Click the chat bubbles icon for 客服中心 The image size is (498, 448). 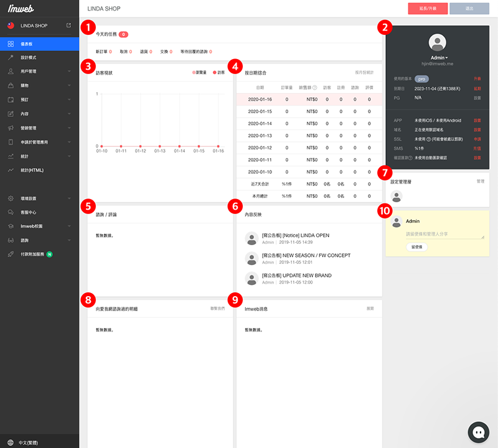click(x=11, y=212)
